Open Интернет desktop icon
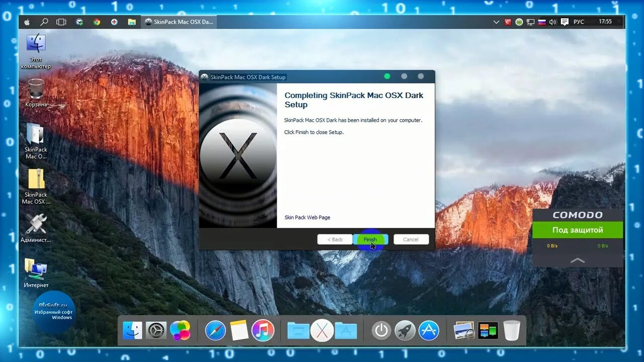This screenshot has width=644, height=362. tap(36, 273)
